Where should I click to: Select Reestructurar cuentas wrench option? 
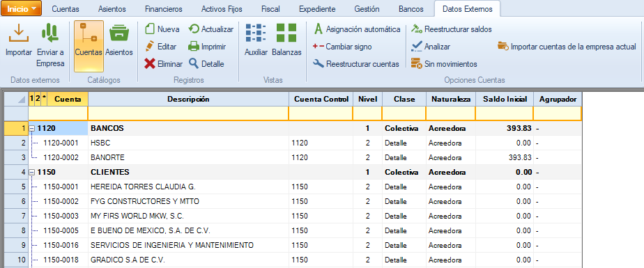(356, 63)
